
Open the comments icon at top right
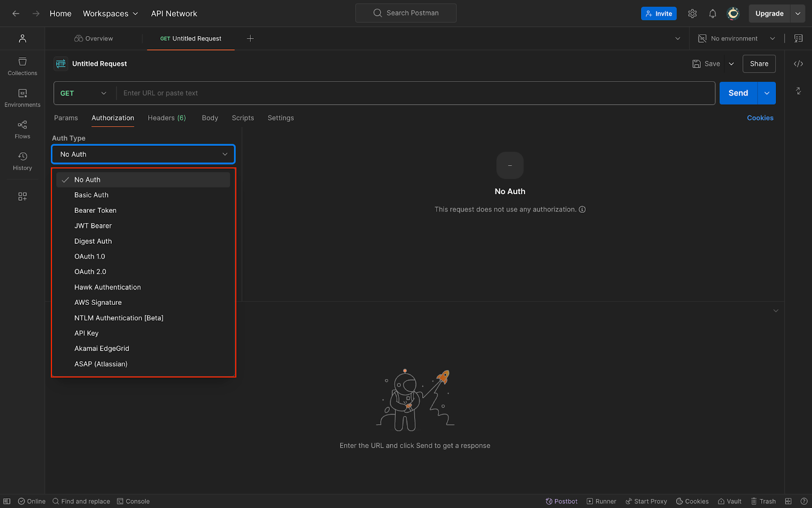pyautogui.click(x=798, y=39)
